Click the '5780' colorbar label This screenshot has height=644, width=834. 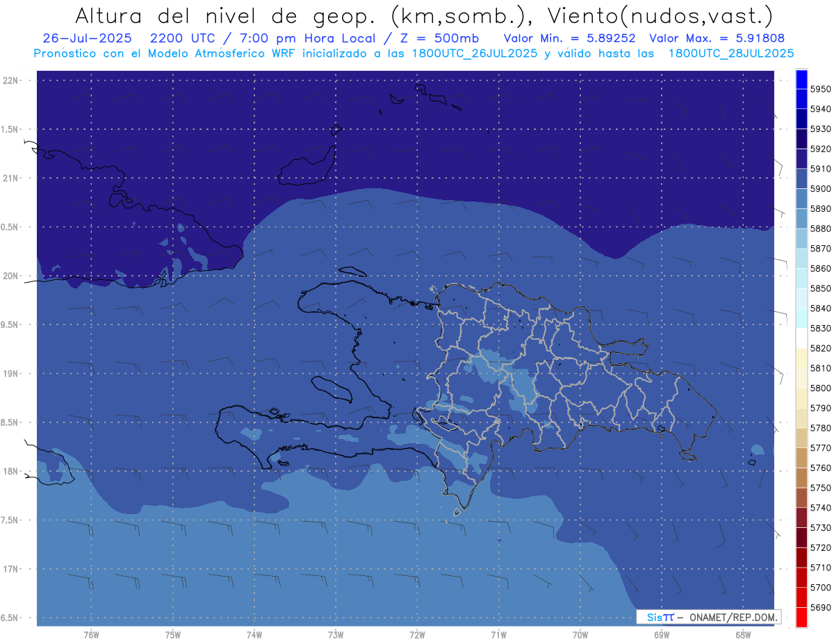tap(821, 428)
